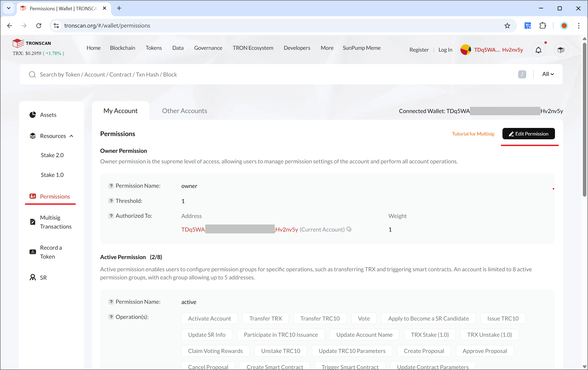Open SunPump Meme link
Screen dimensions: 588x370
361,48
